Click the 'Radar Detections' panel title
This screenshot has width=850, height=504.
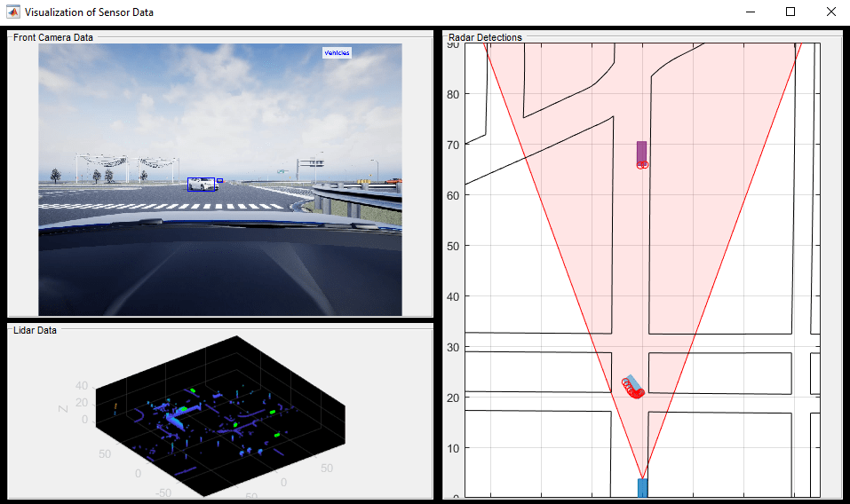[x=485, y=37]
